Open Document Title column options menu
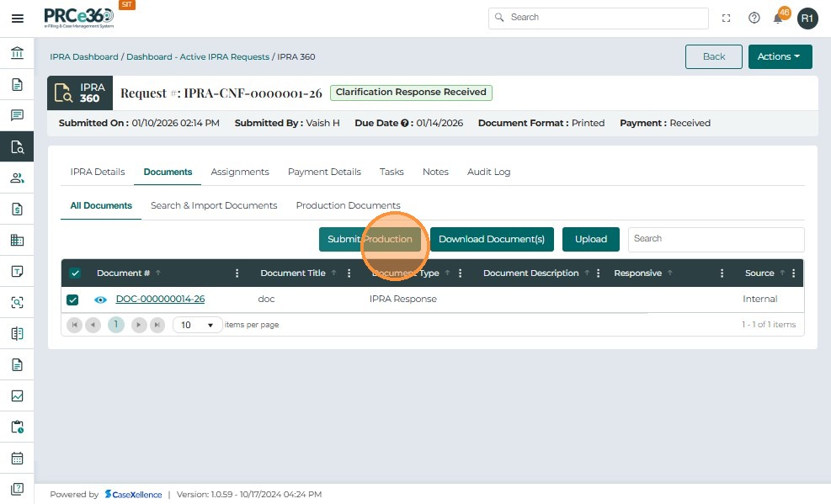This screenshot has height=504, width=831. tap(349, 273)
